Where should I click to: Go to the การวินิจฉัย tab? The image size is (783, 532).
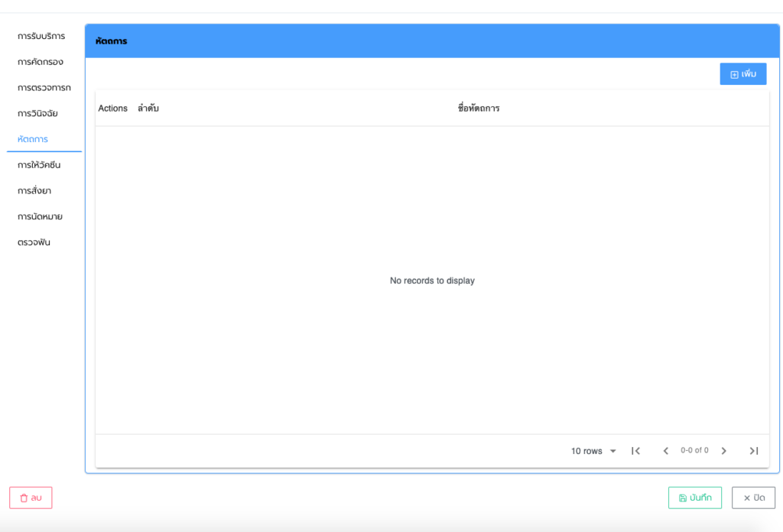click(x=37, y=113)
